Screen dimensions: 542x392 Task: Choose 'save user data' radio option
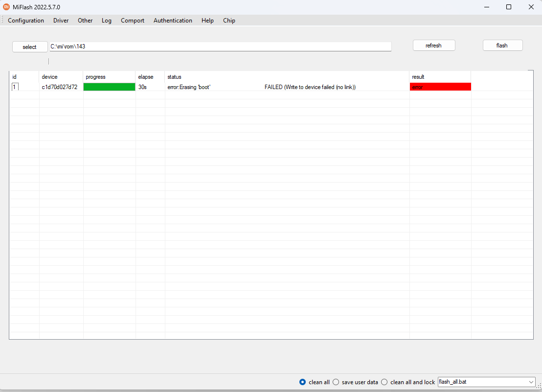(x=336, y=382)
